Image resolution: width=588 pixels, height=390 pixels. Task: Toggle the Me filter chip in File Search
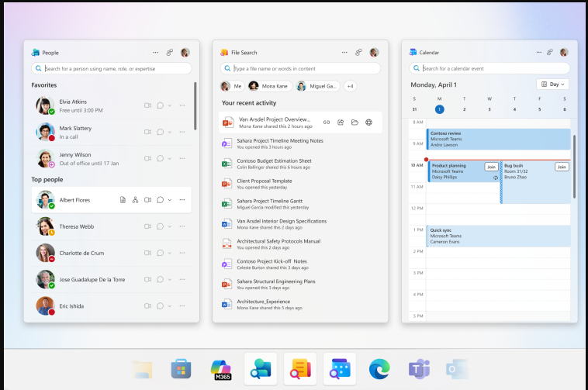coord(232,86)
